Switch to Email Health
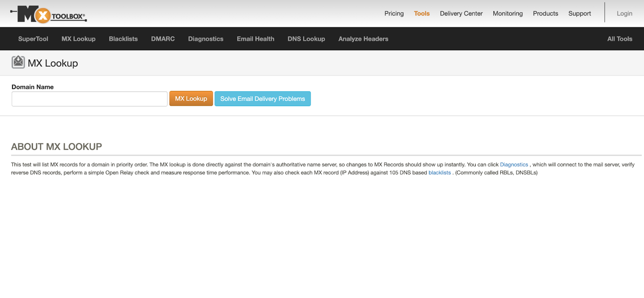 point(256,39)
